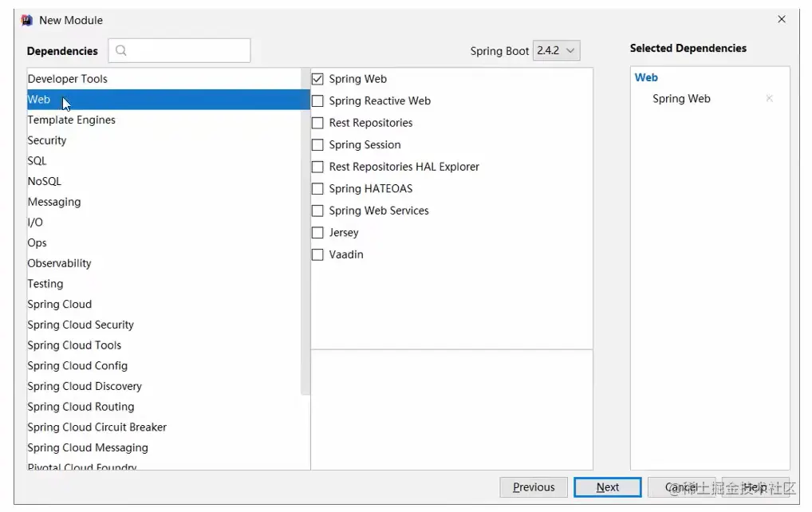Click the Next button
The image size is (812, 512).
pyautogui.click(x=607, y=487)
